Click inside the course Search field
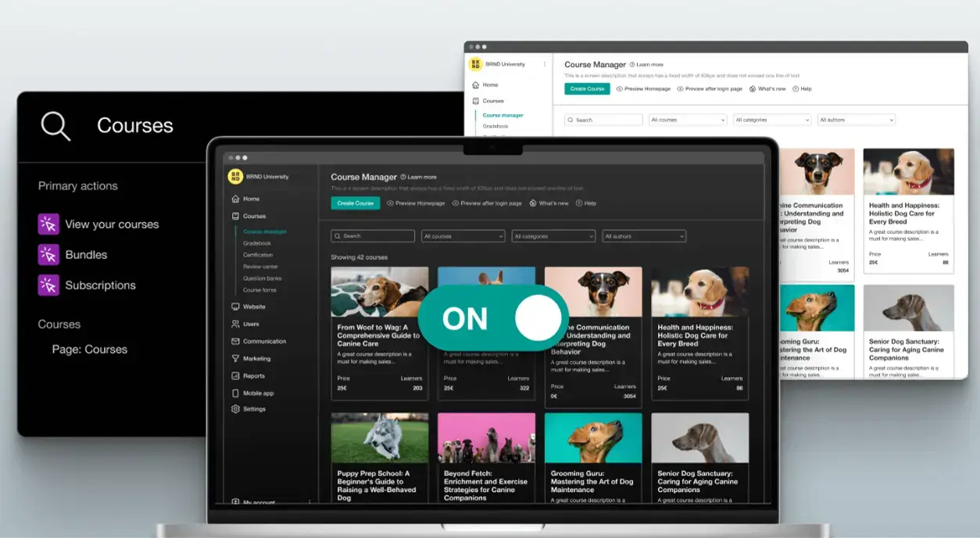Image resolution: width=980 pixels, height=538 pixels. coord(373,235)
